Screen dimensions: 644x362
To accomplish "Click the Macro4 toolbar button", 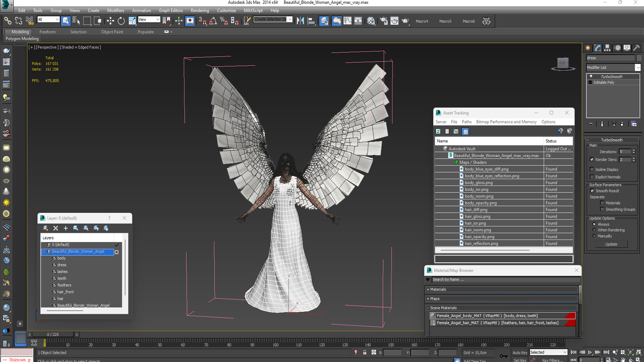I will (422, 21).
